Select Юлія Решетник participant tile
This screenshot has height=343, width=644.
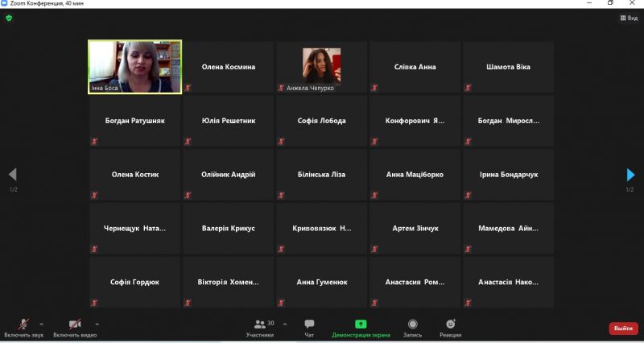click(229, 121)
